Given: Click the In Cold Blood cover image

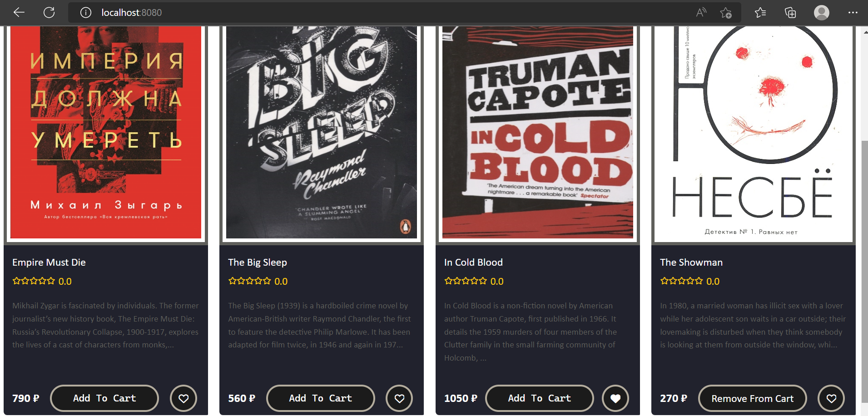Looking at the screenshot, I should [x=538, y=132].
